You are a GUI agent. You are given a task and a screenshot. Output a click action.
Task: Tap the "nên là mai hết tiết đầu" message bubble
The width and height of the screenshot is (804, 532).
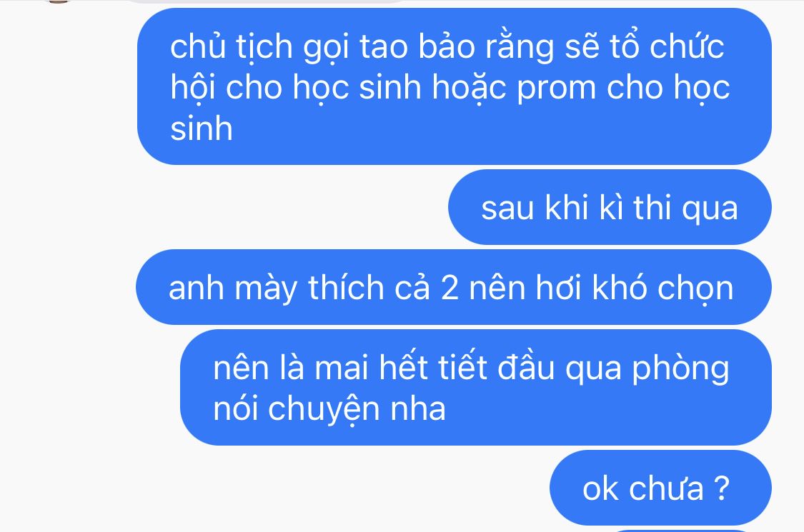(x=476, y=388)
